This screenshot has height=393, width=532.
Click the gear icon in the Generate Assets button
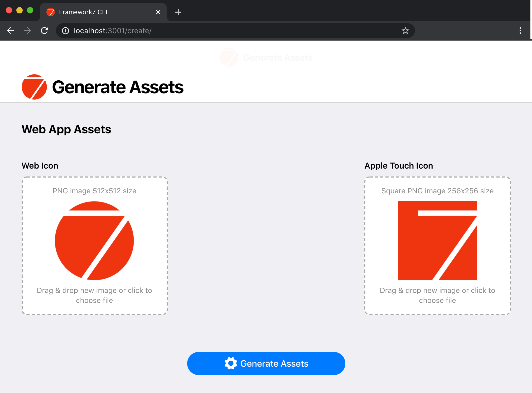[x=231, y=363]
